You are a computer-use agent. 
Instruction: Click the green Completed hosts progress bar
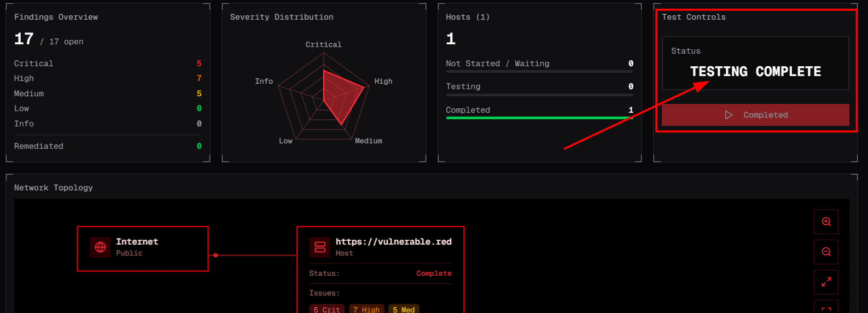point(539,118)
